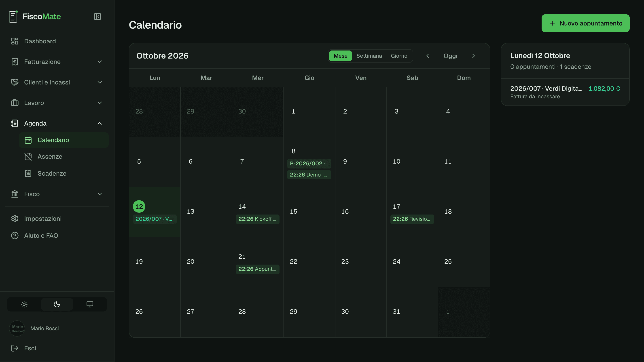Click the Agenda notebook icon
The height and width of the screenshot is (362, 644).
tap(15, 123)
